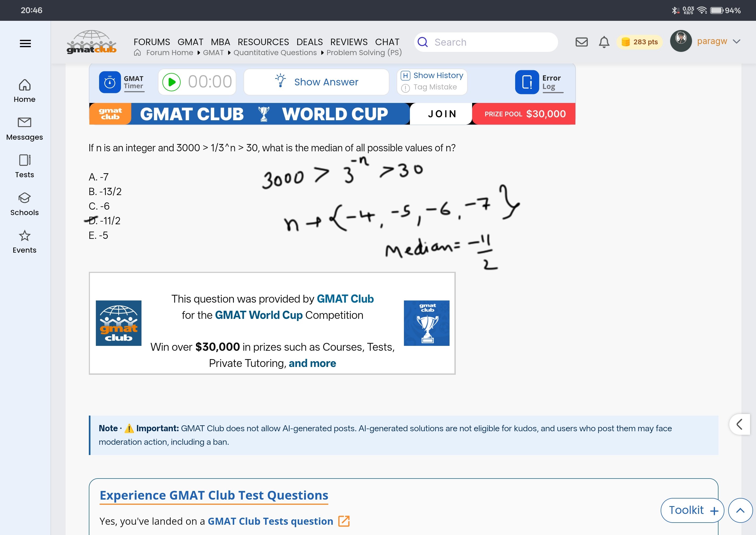756x535 pixels.
Task: Open the Error Log icon
Action: [527, 82]
